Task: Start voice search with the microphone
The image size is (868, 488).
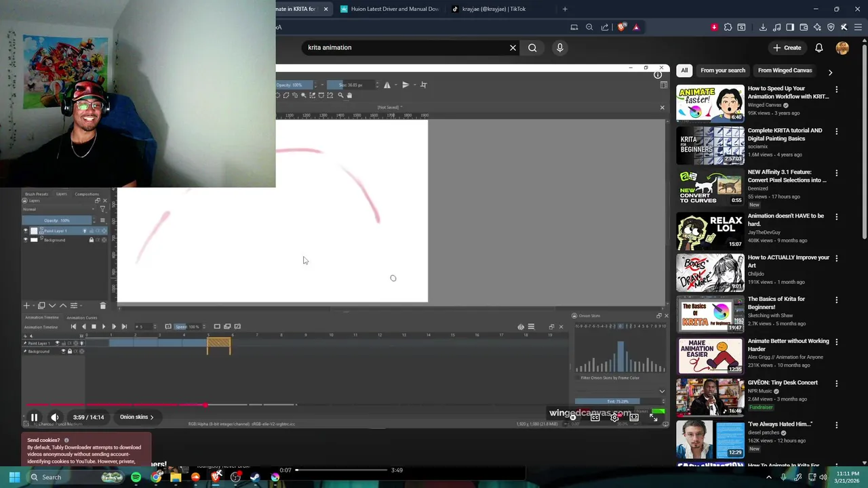Action: 560,47
